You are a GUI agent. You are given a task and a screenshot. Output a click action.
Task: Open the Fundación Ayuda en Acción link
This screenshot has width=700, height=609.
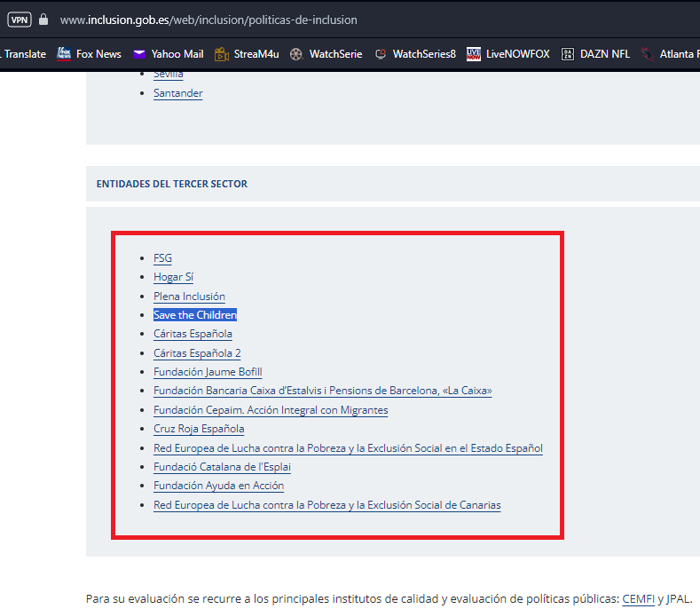[x=219, y=486]
